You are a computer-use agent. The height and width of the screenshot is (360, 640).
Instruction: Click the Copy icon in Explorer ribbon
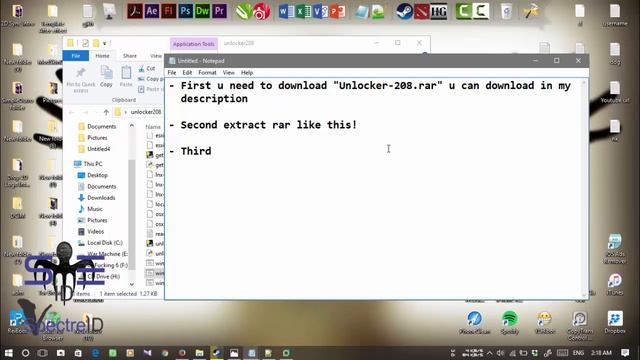[106, 76]
